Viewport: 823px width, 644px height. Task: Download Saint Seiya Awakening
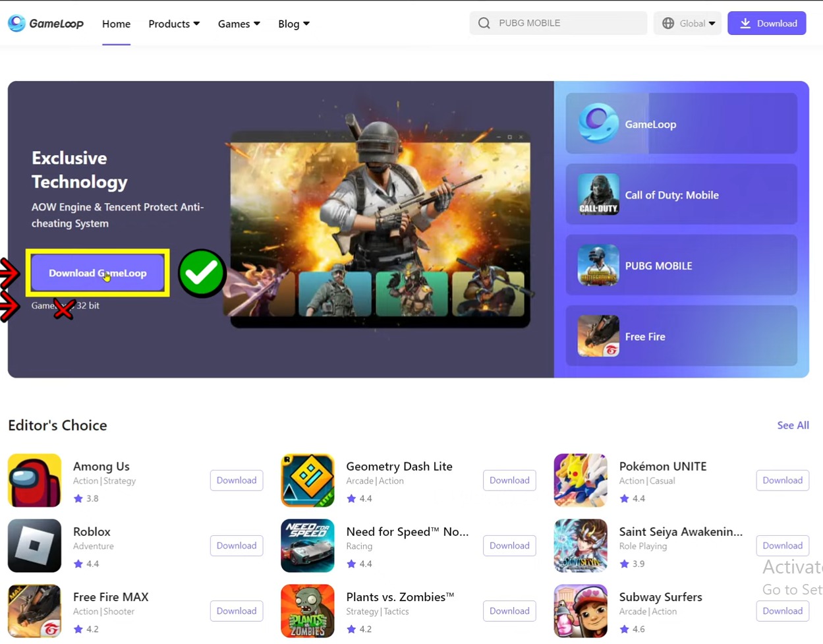tap(783, 546)
